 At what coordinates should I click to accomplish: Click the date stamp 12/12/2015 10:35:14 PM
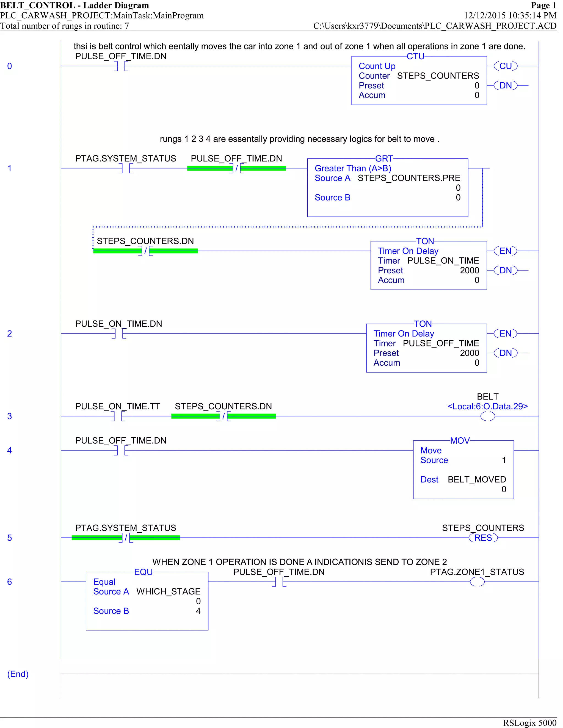click(510, 16)
